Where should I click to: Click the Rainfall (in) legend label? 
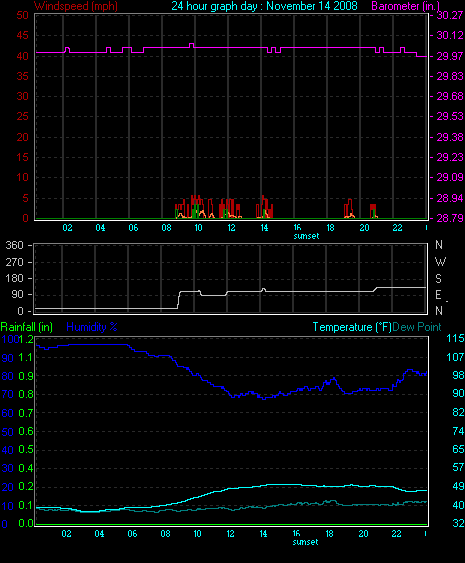(x=27, y=327)
